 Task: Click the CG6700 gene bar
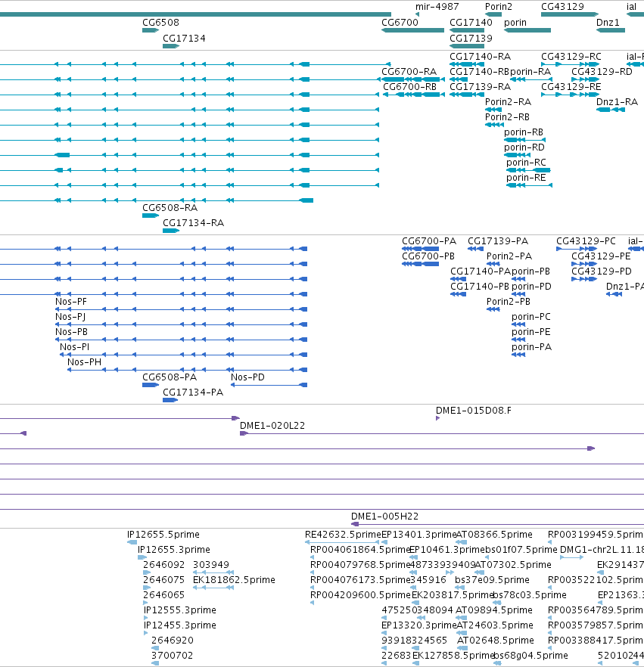412,30
